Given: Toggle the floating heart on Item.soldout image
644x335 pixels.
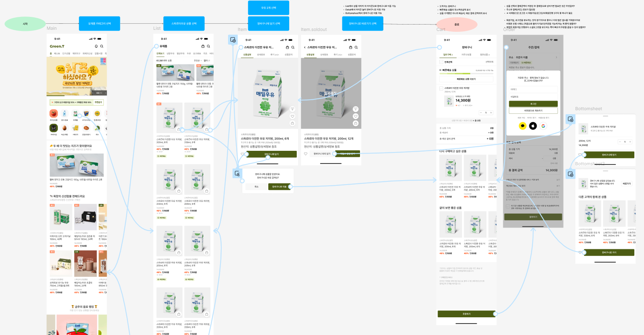Looking at the screenshot, I should (356, 116).
